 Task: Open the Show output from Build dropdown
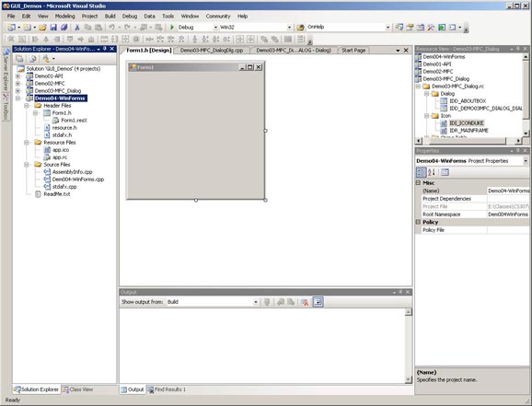256,302
